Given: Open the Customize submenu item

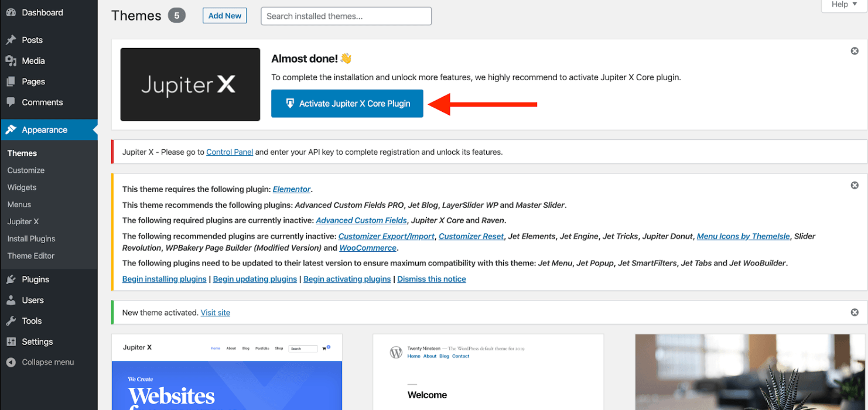Looking at the screenshot, I should click(x=26, y=170).
